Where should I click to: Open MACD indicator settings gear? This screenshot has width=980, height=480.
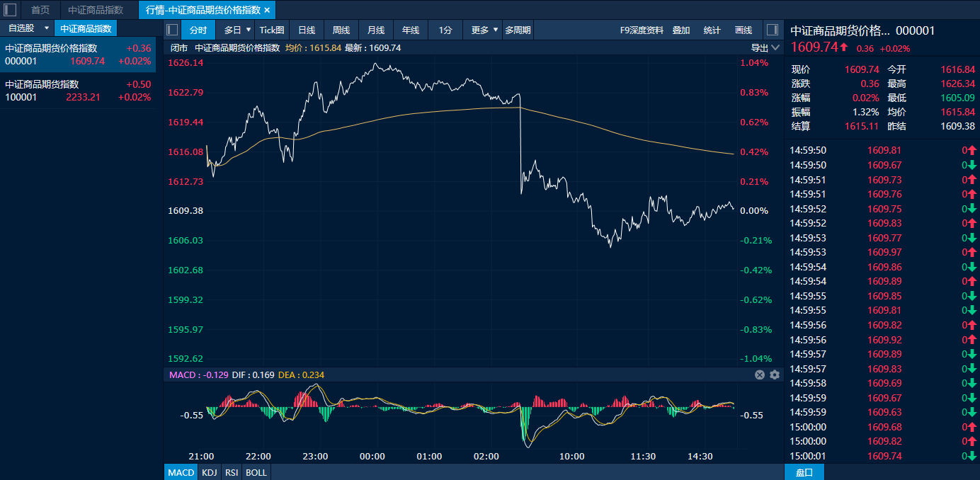coord(775,375)
